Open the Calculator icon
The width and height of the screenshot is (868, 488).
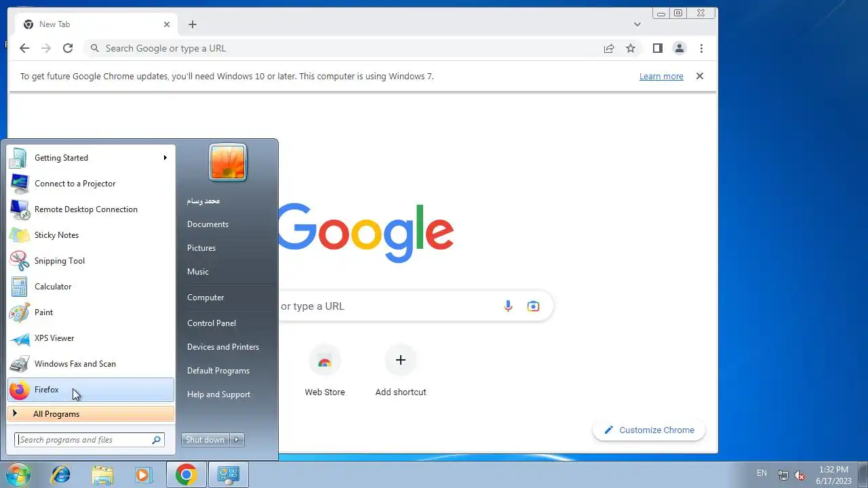(x=19, y=287)
